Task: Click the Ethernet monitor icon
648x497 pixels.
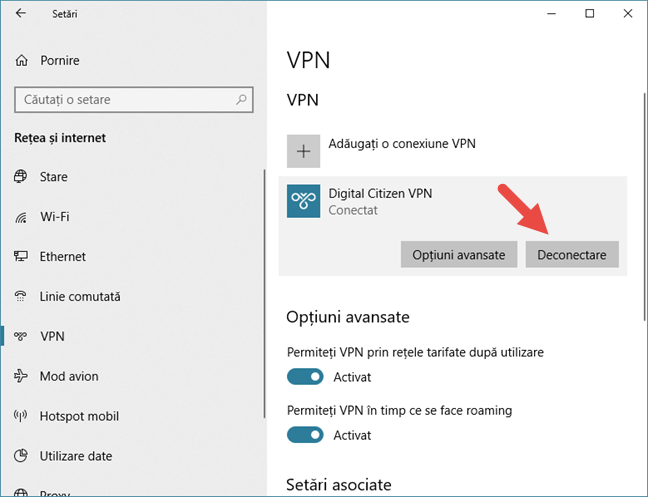Action: coord(21,256)
